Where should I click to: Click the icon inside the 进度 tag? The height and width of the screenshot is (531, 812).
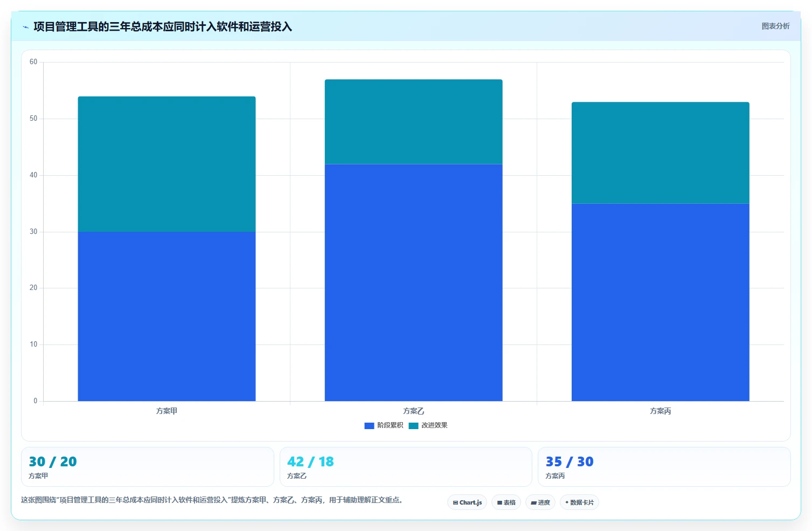pos(533,503)
